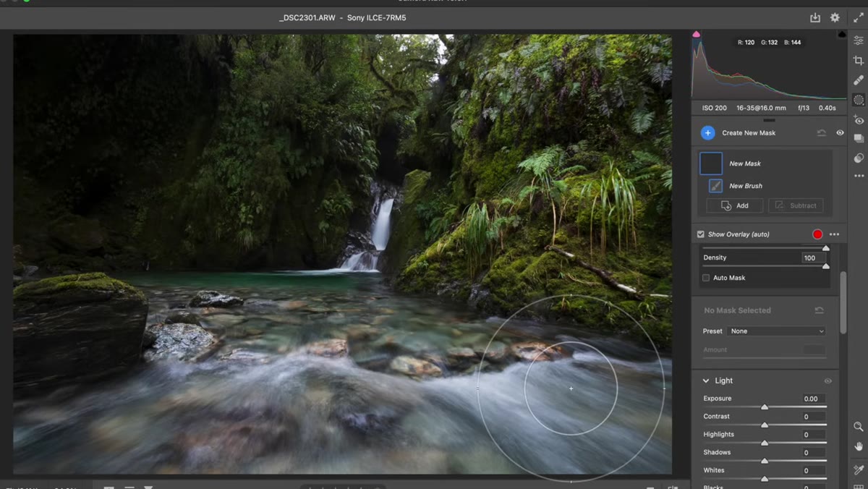Click the Subtract from mask button
The image size is (868, 489).
(796, 205)
